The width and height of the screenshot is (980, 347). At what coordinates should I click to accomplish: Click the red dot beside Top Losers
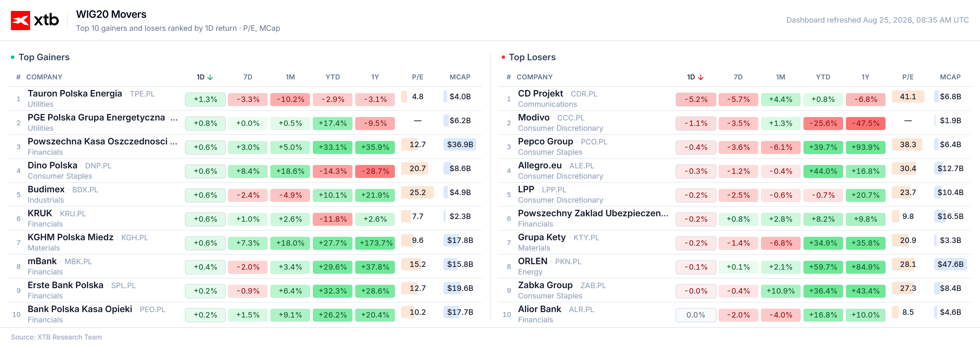point(503,57)
